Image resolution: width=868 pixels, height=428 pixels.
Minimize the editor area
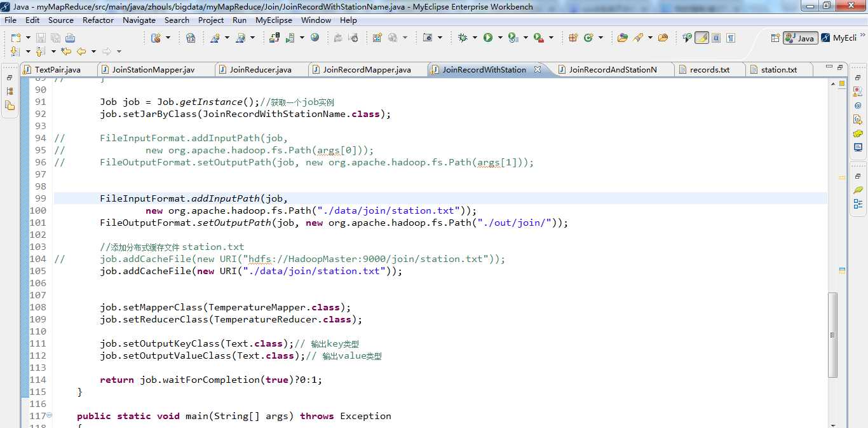click(829, 66)
